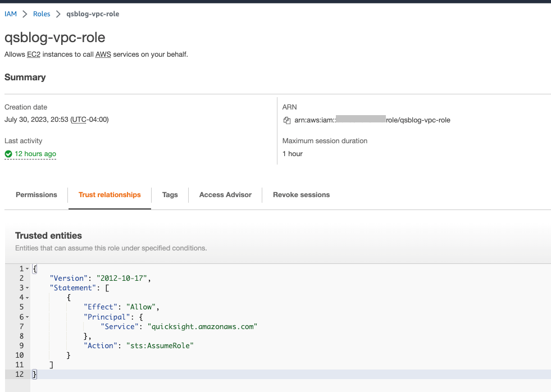Collapse the JSON root at line 1
This screenshot has height=392, width=551.
coord(28,269)
